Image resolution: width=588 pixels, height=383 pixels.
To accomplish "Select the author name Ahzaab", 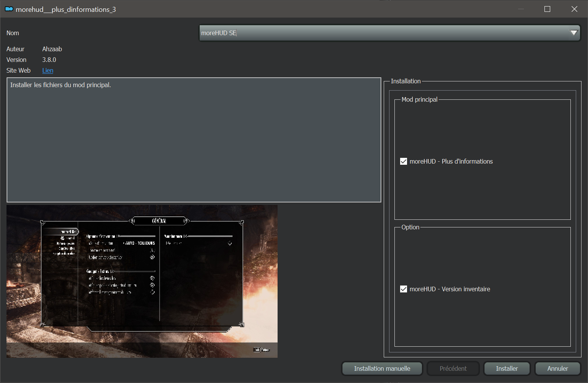I will (x=52, y=49).
